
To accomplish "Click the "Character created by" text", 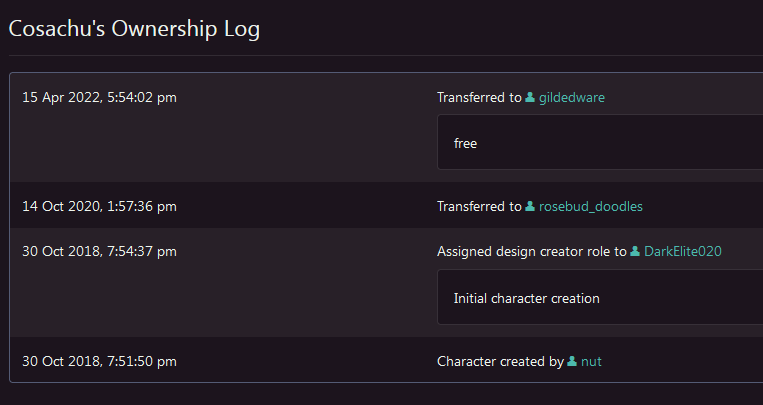I will click(500, 361).
